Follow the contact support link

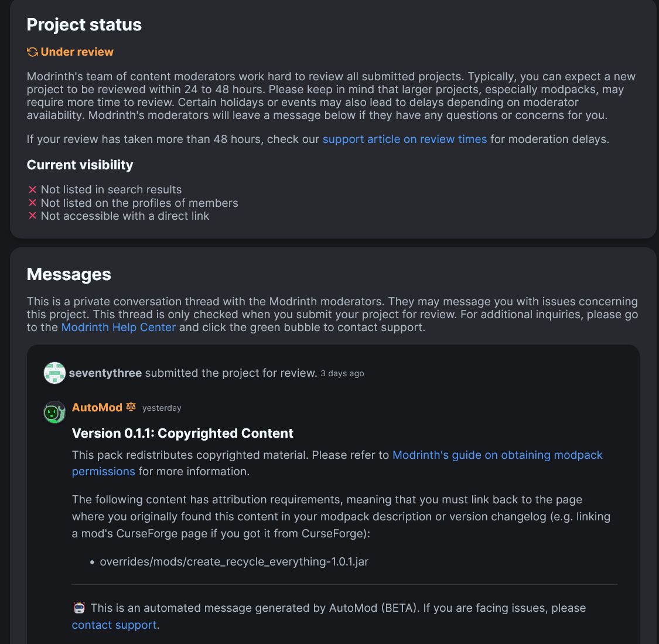click(x=114, y=625)
